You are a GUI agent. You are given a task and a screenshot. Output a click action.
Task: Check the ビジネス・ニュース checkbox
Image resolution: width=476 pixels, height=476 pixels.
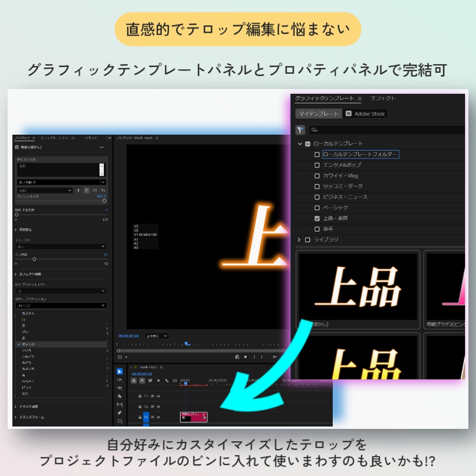click(x=317, y=197)
